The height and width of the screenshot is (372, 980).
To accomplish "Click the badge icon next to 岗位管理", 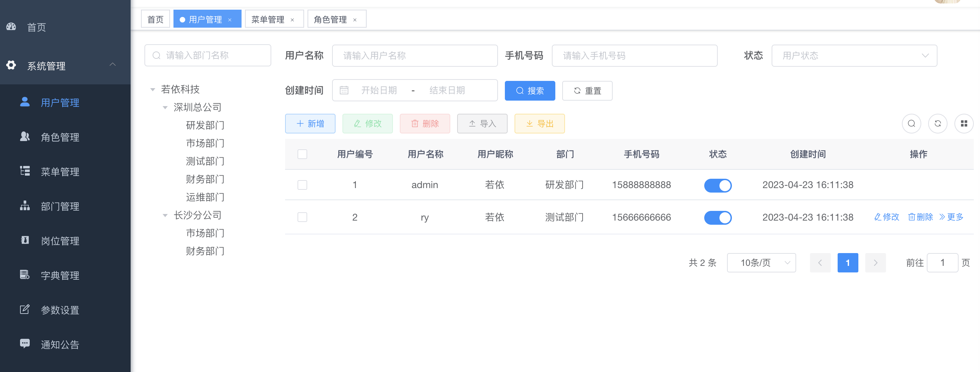I will click(x=25, y=240).
